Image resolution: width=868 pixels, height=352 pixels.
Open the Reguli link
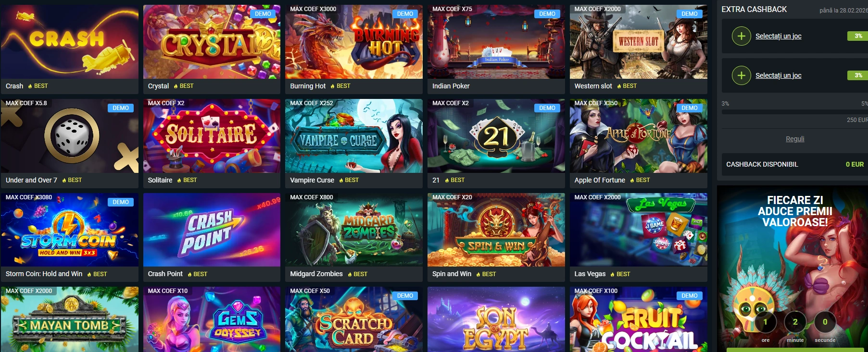pos(795,139)
